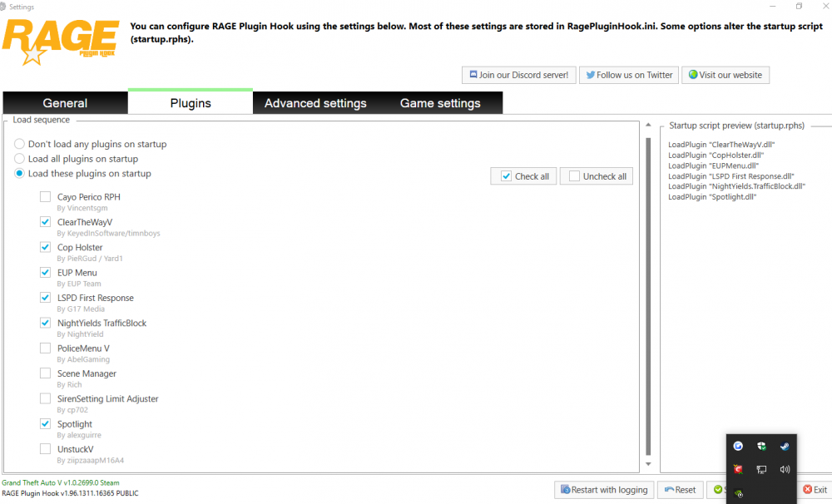Click the RAGE Plugin Hook logo
Image resolution: width=832 pixels, height=504 pixels.
pyautogui.click(x=60, y=42)
